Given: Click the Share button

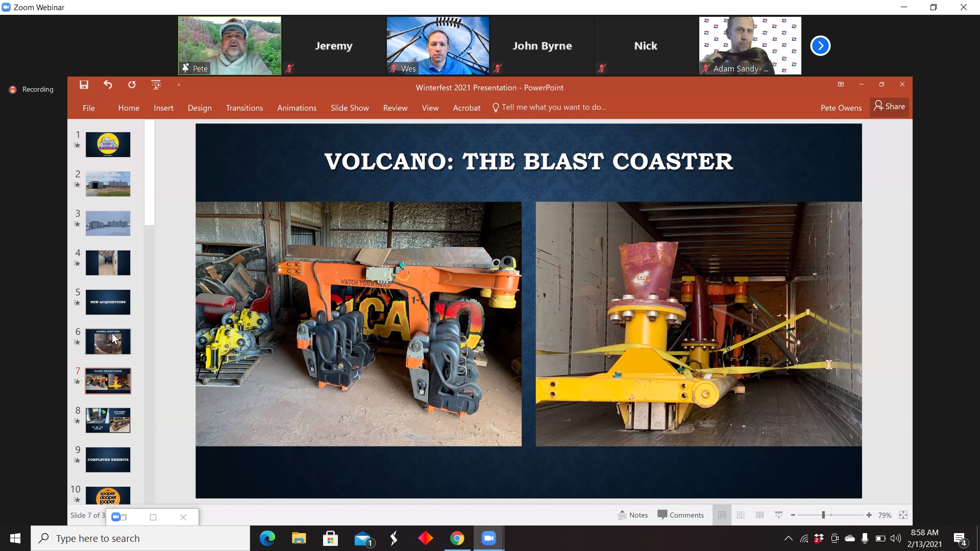Looking at the screenshot, I should 889,107.
